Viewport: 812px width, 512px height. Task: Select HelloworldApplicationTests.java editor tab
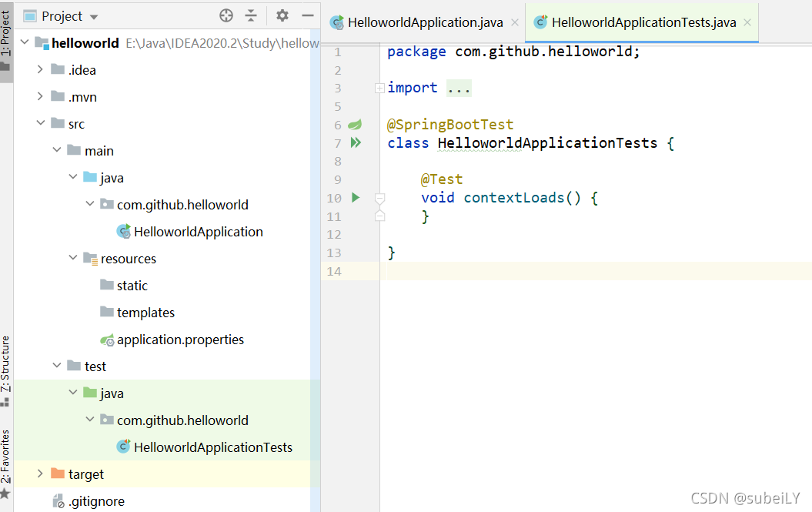643,22
